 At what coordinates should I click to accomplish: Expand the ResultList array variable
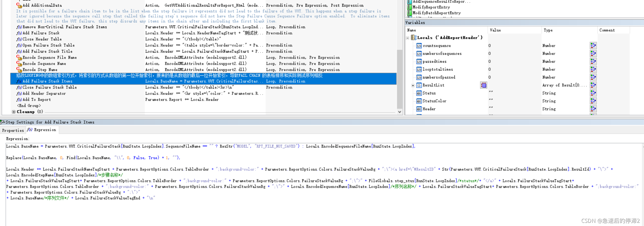413,85
